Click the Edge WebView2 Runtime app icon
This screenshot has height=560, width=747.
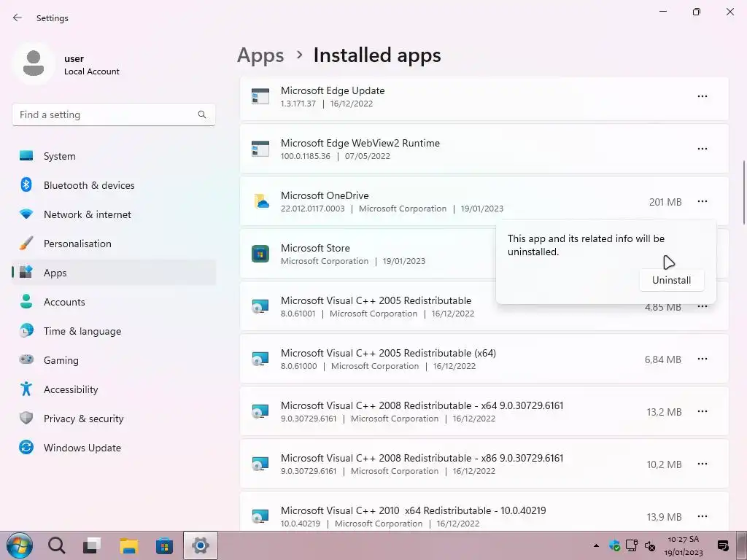(x=260, y=149)
